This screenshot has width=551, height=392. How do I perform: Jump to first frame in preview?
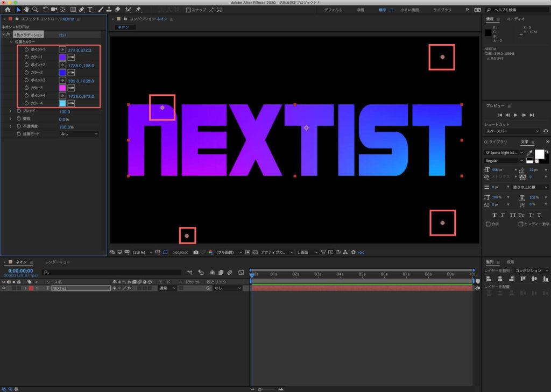[x=499, y=115]
